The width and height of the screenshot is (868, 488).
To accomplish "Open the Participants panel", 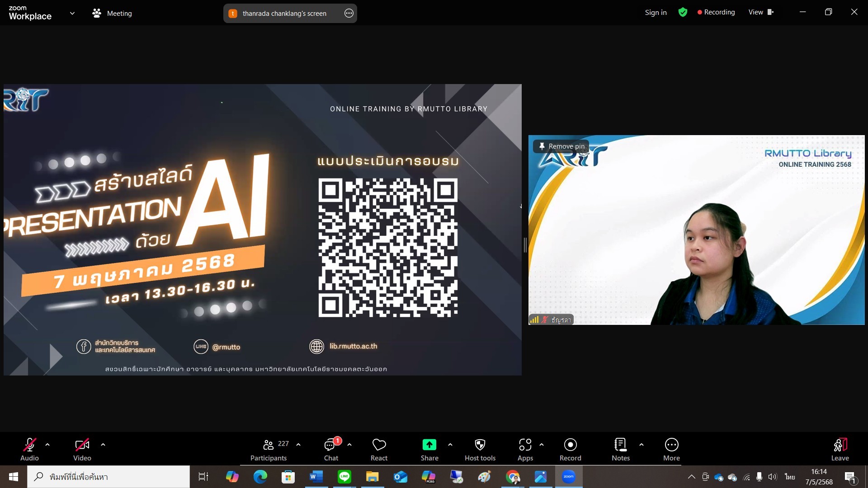I will 269,450.
